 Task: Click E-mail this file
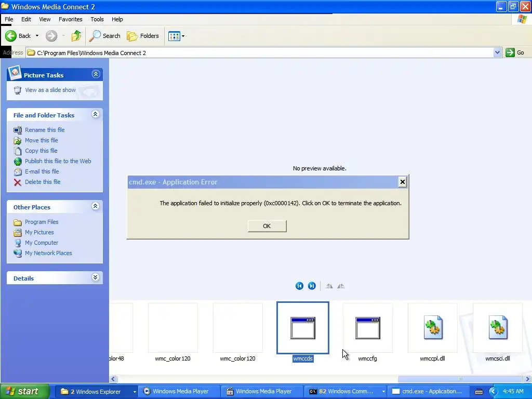pos(42,171)
